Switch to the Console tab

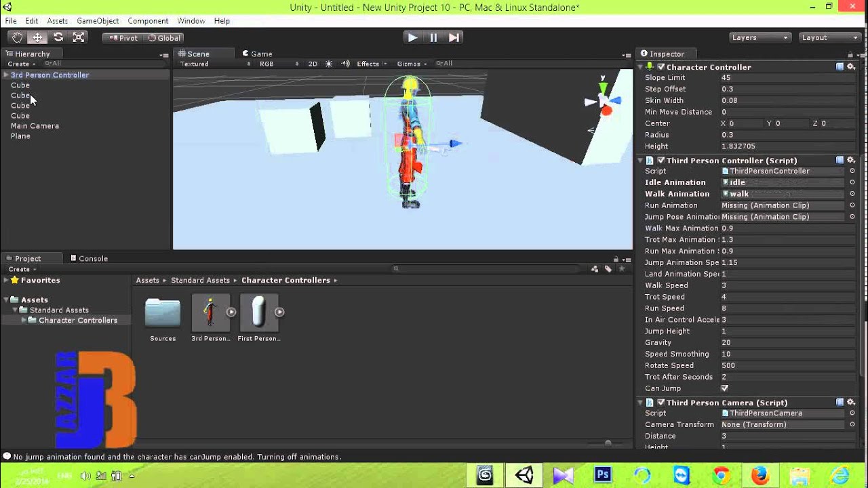[89, 258]
